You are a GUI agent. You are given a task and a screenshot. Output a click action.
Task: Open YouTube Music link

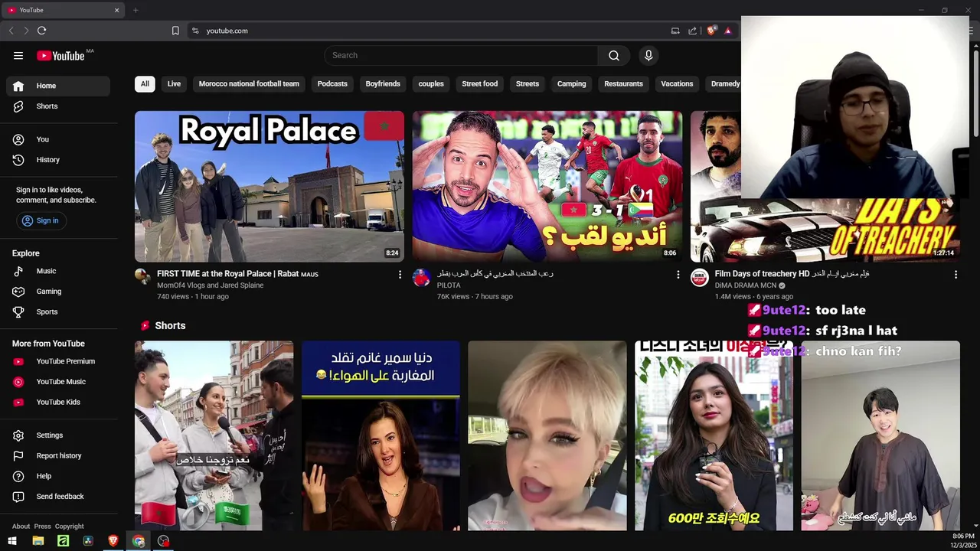[x=58, y=382]
